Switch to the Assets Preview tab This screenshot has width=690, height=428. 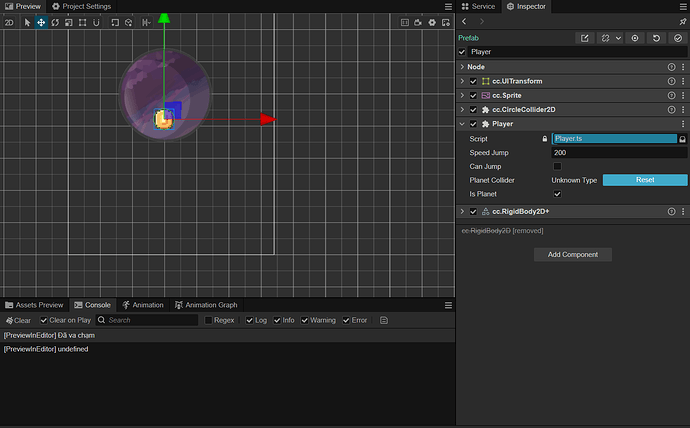(34, 305)
